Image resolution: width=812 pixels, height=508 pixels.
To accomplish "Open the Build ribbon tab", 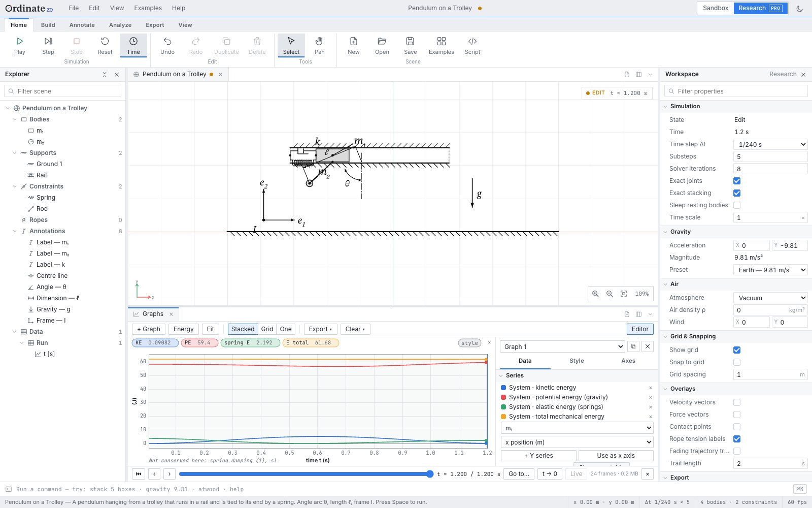I will click(48, 25).
